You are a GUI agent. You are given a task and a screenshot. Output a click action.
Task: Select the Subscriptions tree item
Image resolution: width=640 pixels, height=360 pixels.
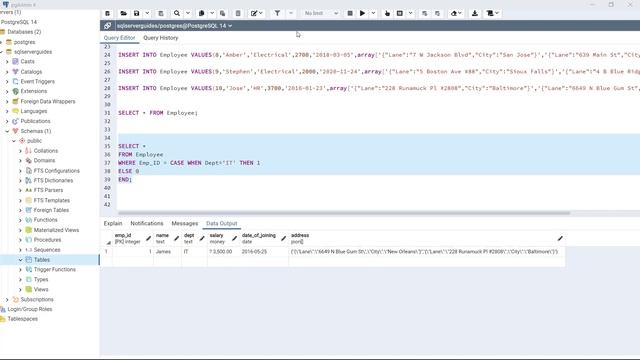(37, 299)
